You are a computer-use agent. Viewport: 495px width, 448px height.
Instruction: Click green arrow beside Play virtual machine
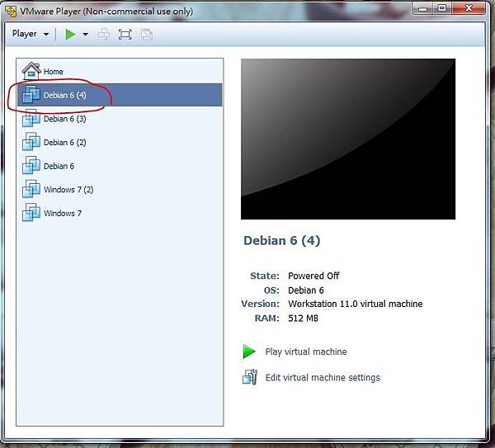(249, 351)
